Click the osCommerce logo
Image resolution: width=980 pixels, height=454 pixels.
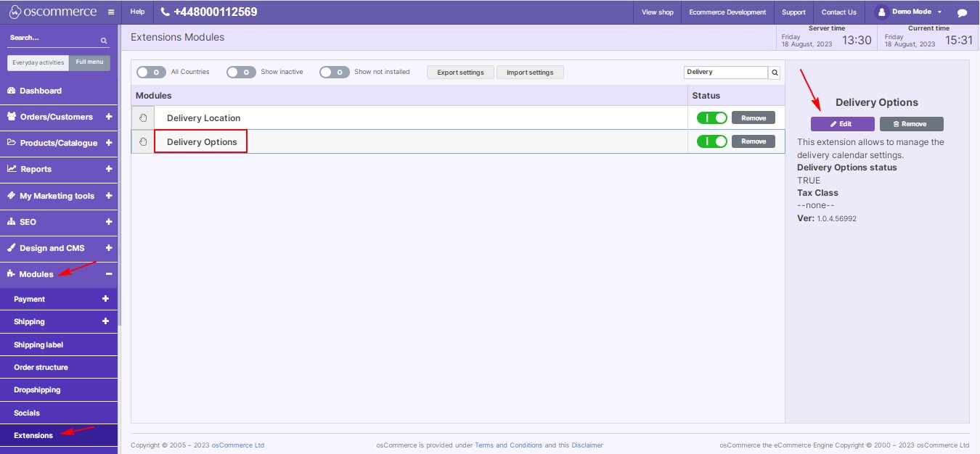(x=52, y=12)
